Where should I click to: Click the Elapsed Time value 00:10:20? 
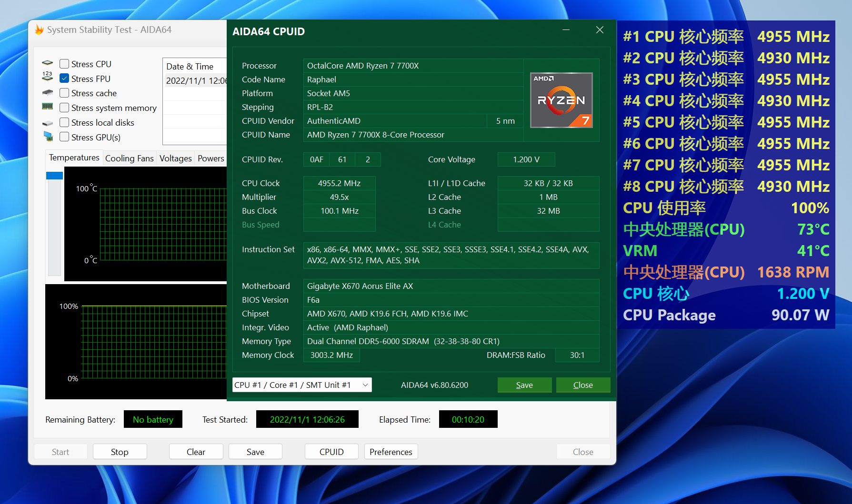click(x=468, y=419)
